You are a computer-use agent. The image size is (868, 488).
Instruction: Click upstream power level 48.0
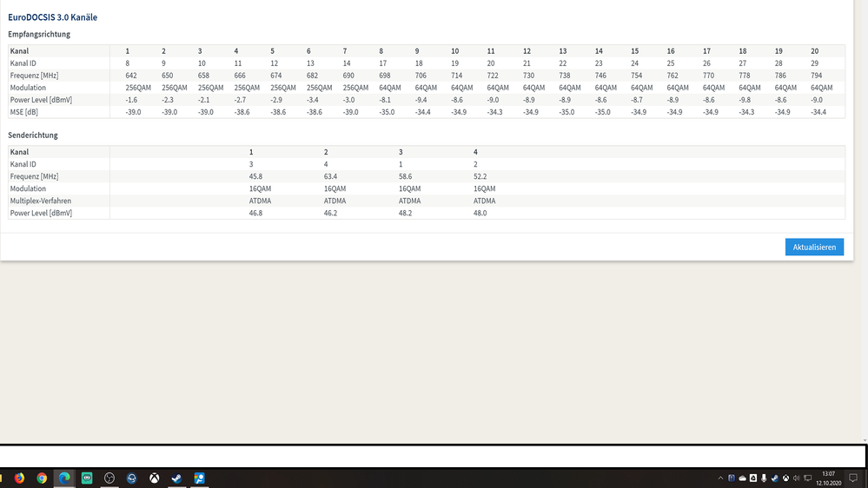(480, 213)
